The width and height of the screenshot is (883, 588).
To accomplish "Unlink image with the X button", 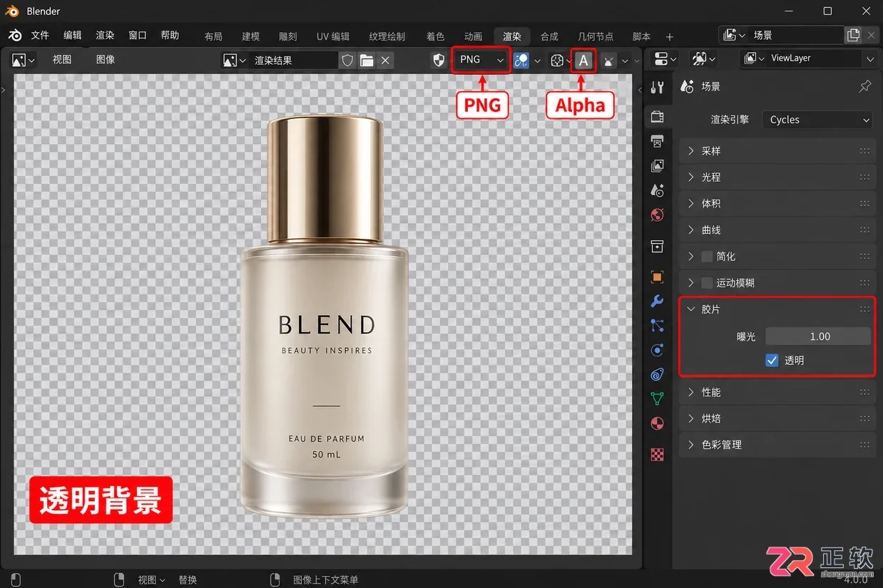I will point(385,61).
